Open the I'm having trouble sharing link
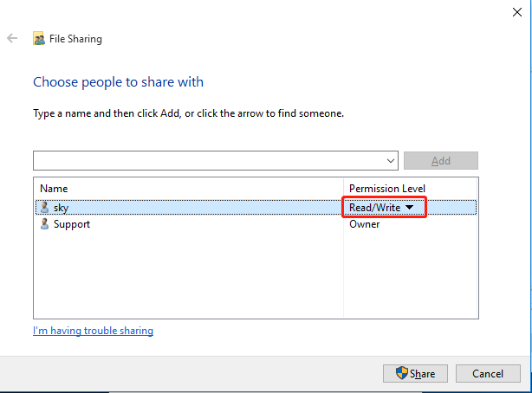The height and width of the screenshot is (393, 532). pos(93,331)
